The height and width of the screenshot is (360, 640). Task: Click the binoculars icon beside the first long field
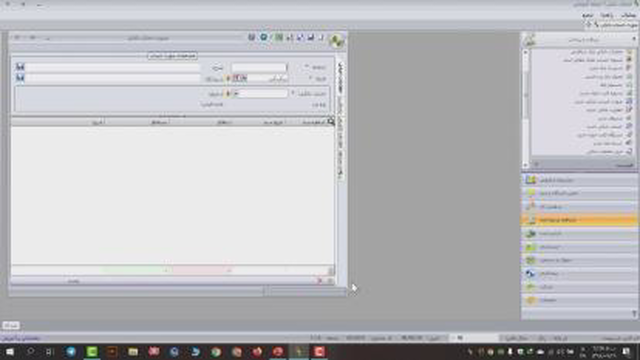click(20, 67)
